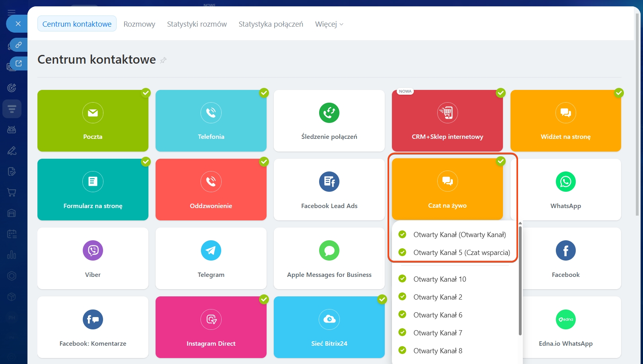Click the Śledzenie połączeń icon
Image resolution: width=643 pixels, height=364 pixels.
(329, 113)
